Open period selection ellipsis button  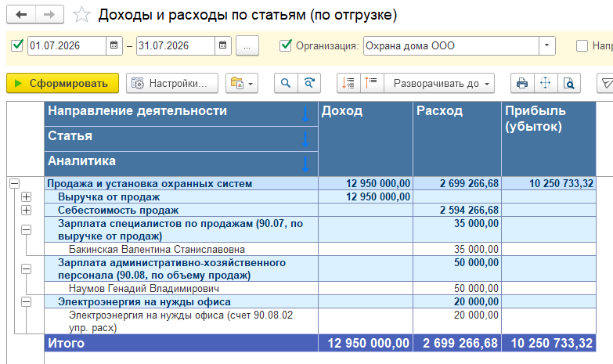coord(247,45)
